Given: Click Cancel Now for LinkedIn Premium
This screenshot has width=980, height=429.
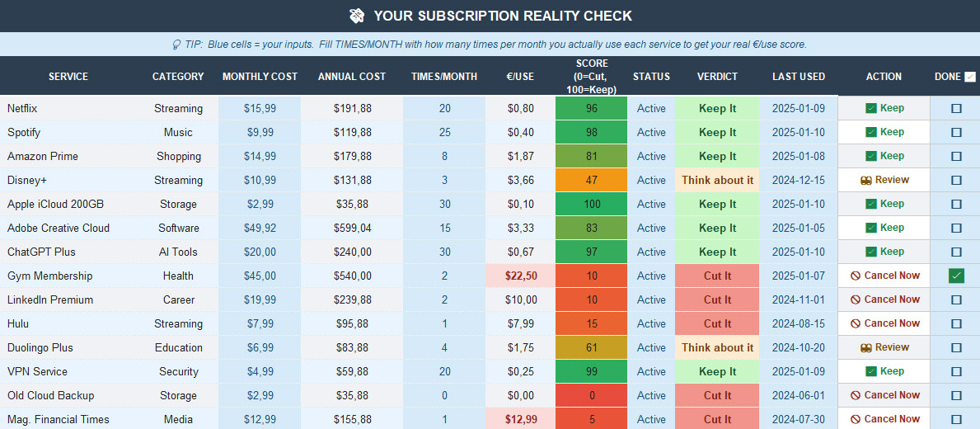Looking at the screenshot, I should 884,299.
